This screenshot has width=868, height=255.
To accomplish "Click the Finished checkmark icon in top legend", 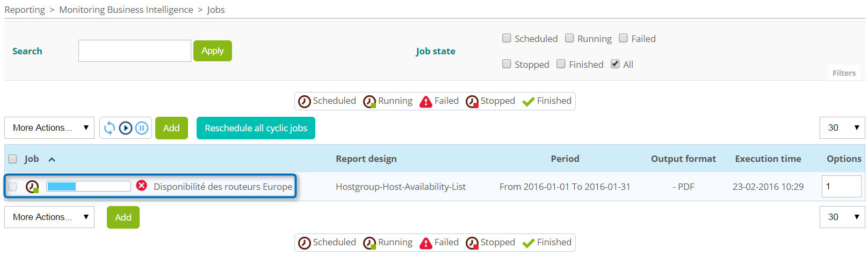I will pyautogui.click(x=528, y=102).
